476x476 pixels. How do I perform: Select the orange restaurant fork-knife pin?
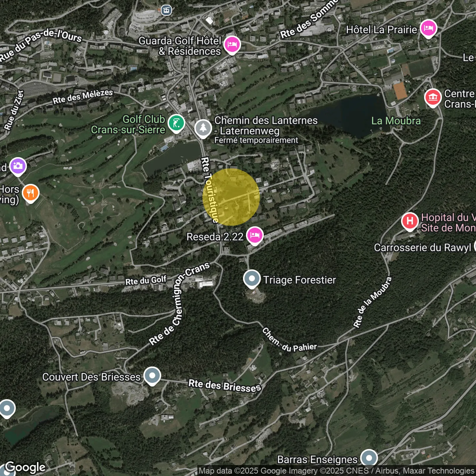pyautogui.click(x=30, y=193)
